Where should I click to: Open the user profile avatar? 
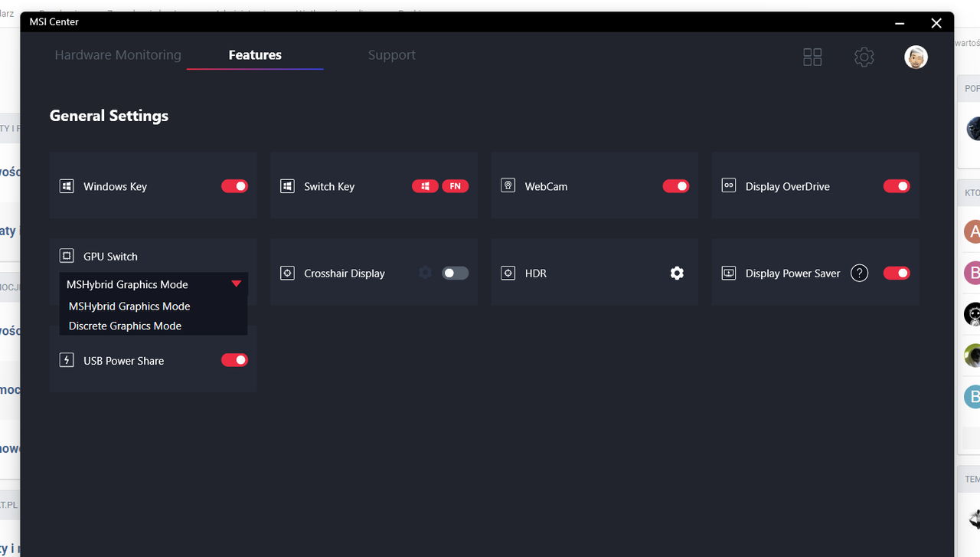(916, 57)
